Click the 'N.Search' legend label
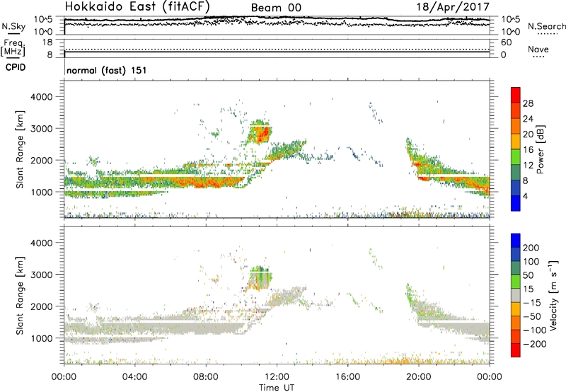566x392 pixels. point(546,26)
